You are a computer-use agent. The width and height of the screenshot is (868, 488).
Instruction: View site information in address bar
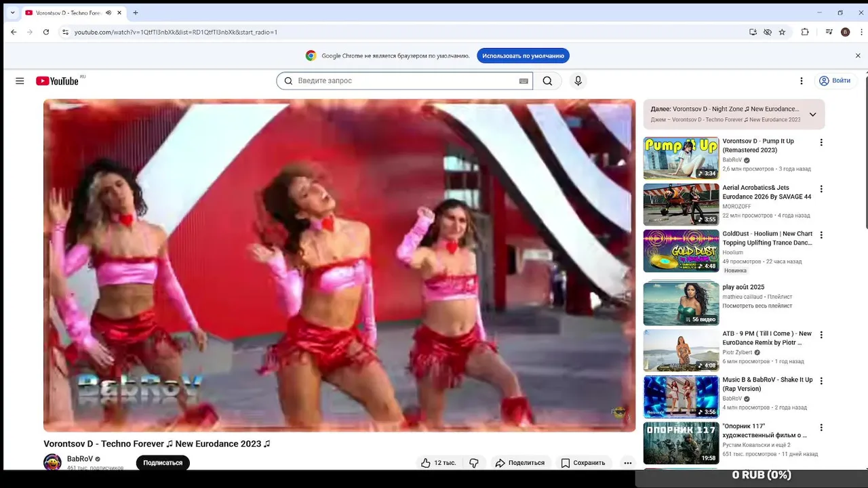(65, 32)
